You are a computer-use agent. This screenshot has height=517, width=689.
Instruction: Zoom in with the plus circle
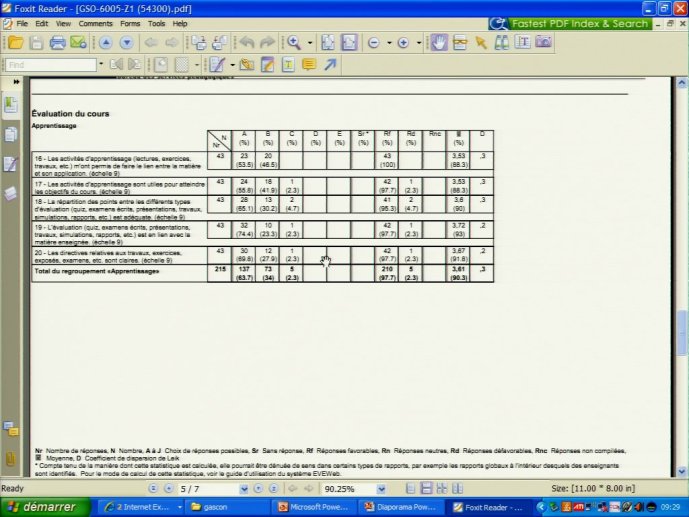coord(403,43)
